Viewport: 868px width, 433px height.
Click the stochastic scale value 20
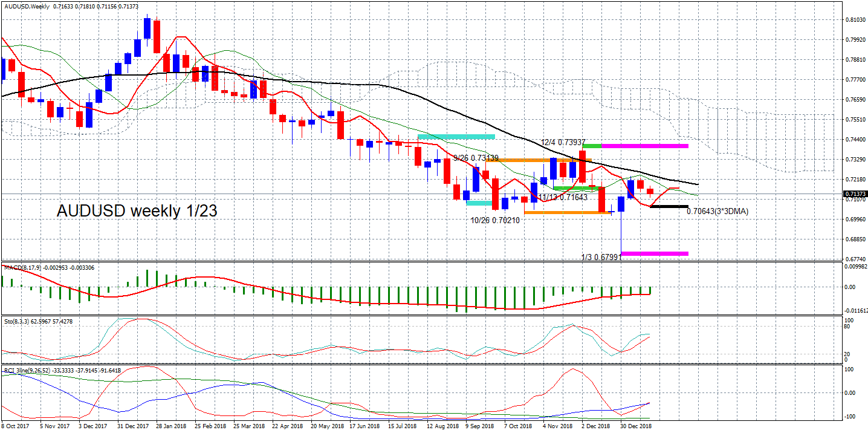[848, 354]
